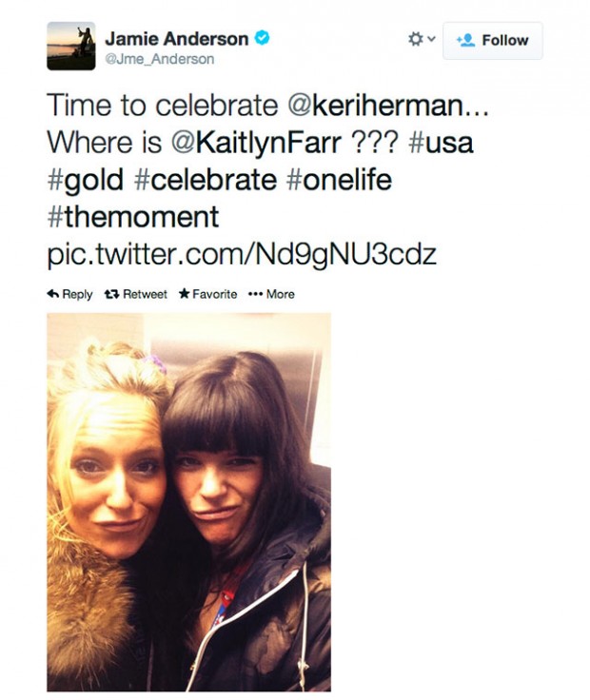Enlarge the attached selfie photo
590x700 pixels.
point(188,501)
